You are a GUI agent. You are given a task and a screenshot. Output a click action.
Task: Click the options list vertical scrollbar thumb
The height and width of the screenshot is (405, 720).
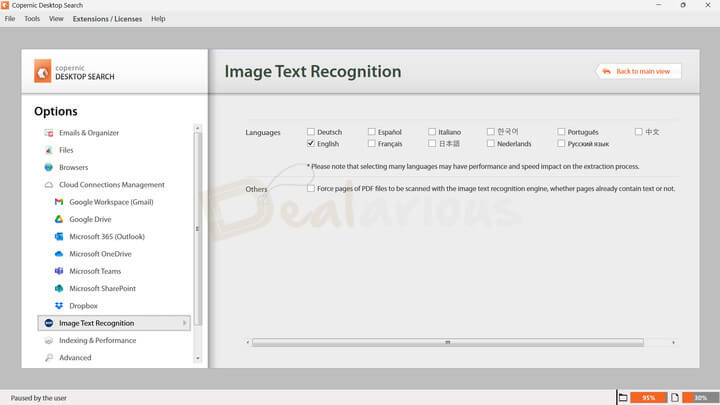pyautogui.click(x=197, y=229)
